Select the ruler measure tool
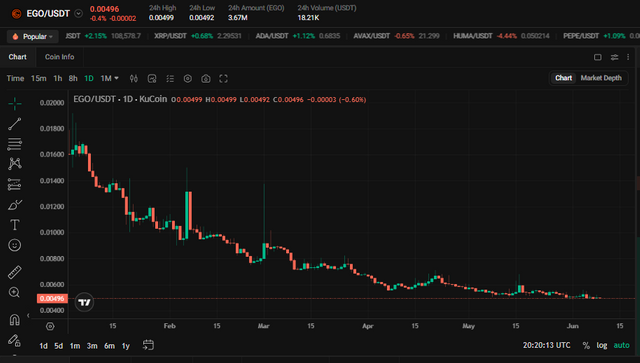 pos(15,272)
